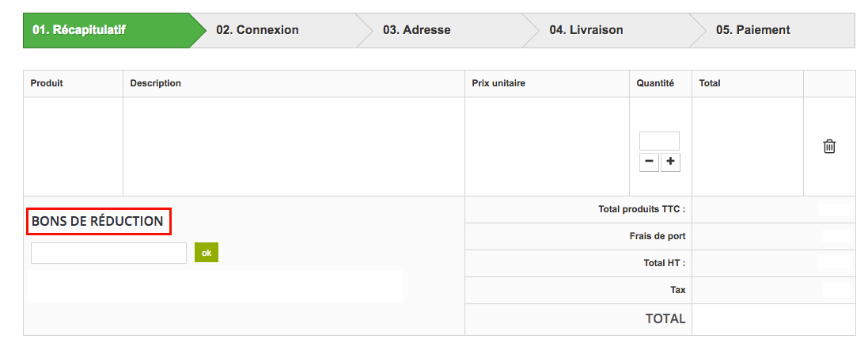The width and height of the screenshot is (868, 343).
Task: Go to the 01. Récapitulatif step
Action: click(x=79, y=30)
